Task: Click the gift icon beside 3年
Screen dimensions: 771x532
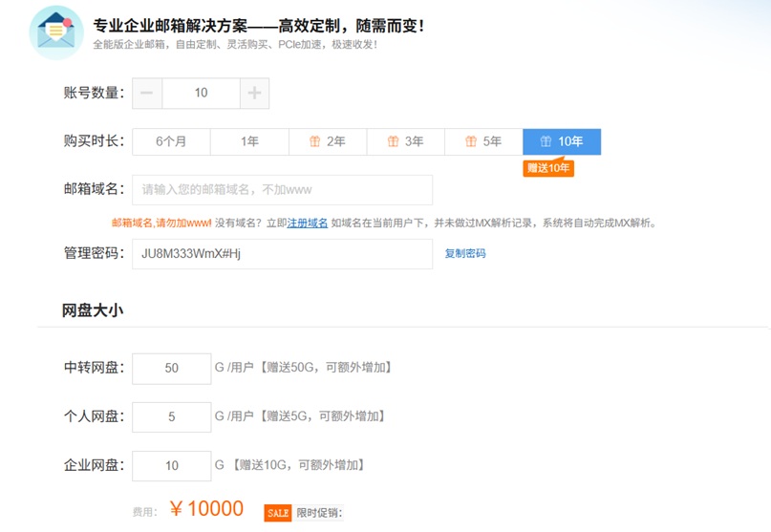Action: click(393, 141)
